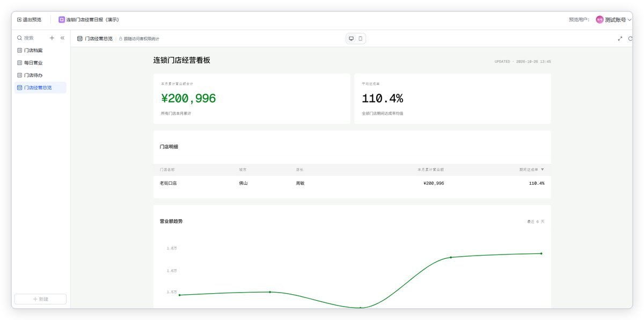Click the plus icon next to search

[x=52, y=38]
